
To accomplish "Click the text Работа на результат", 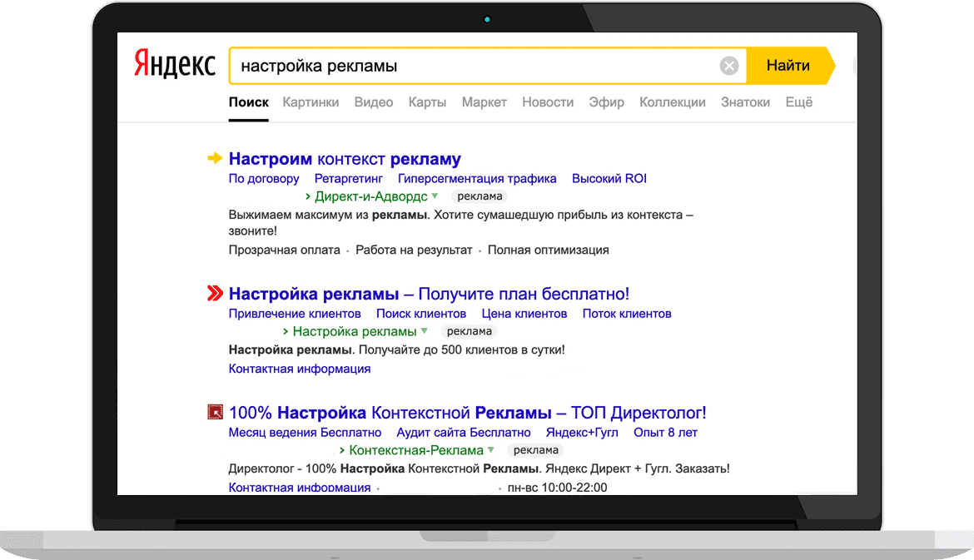I will [414, 250].
